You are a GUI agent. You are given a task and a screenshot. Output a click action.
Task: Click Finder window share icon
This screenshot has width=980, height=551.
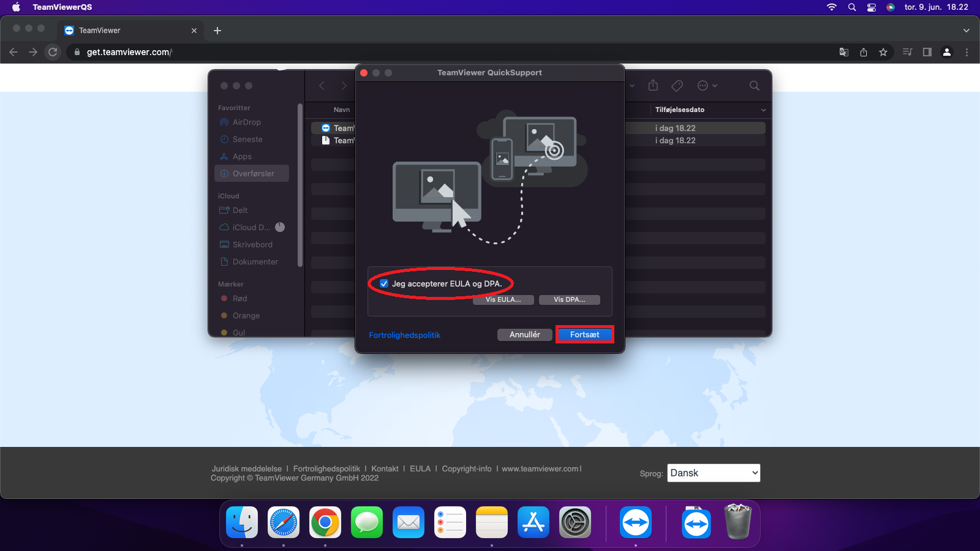coord(653,85)
